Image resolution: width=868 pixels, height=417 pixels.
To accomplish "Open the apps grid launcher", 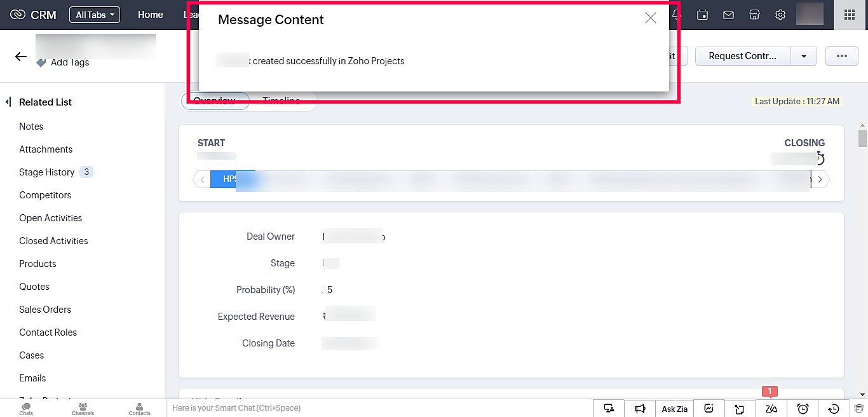I will click(x=850, y=15).
